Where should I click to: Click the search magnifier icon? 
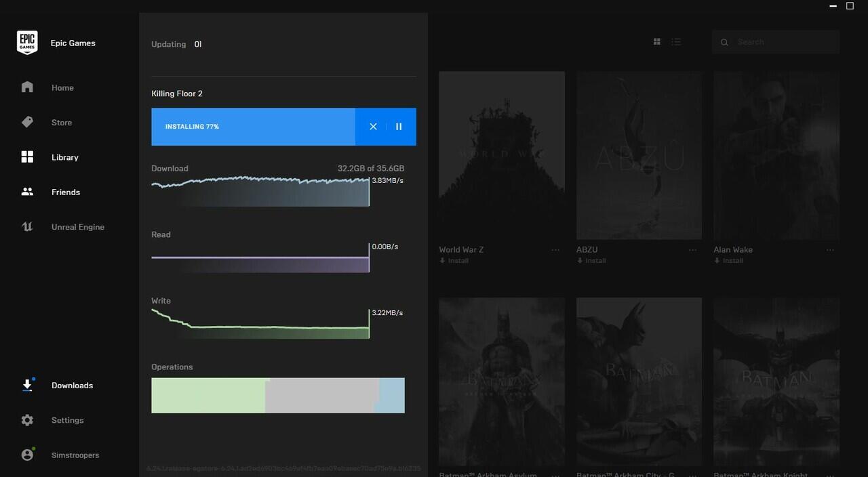(724, 42)
